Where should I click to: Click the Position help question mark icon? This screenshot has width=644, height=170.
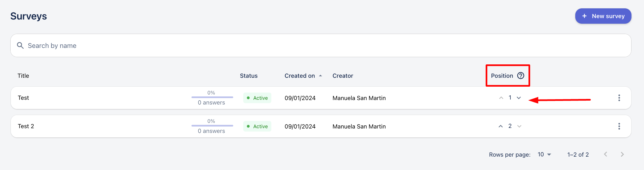(x=520, y=76)
